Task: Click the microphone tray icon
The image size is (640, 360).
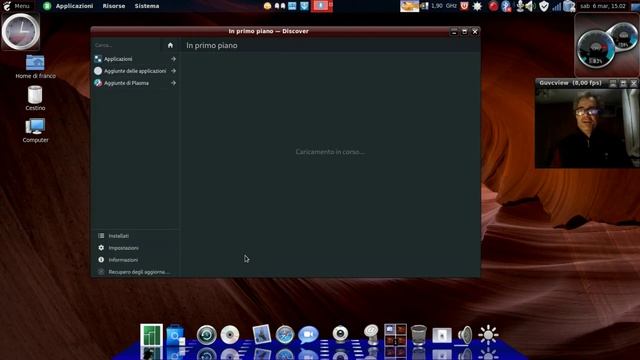Action: [x=520, y=6]
